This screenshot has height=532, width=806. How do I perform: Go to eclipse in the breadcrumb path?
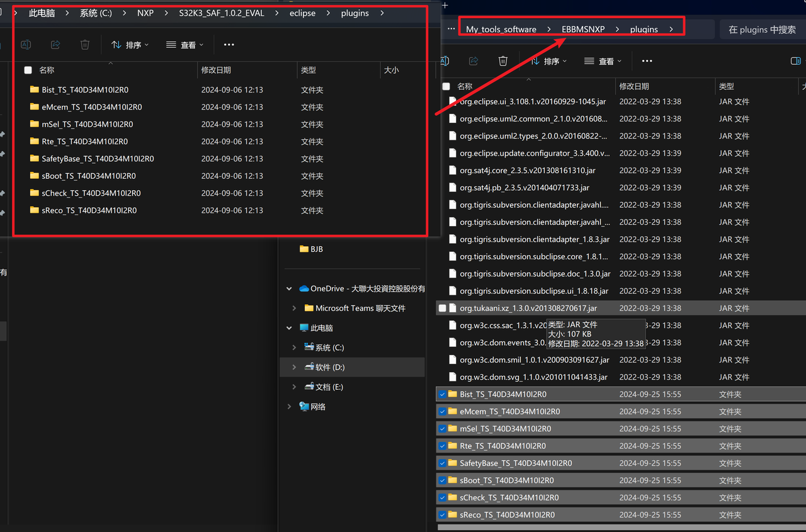coord(302,13)
